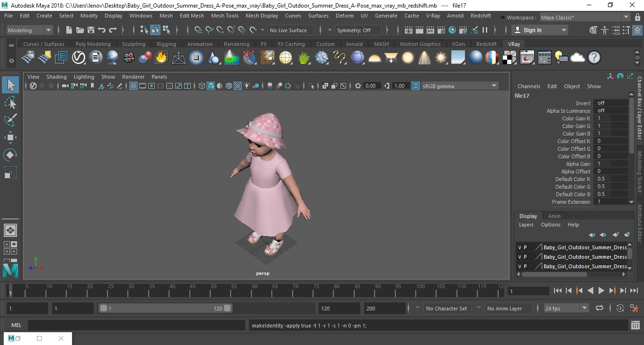Click Options in layer editor

coord(550,225)
